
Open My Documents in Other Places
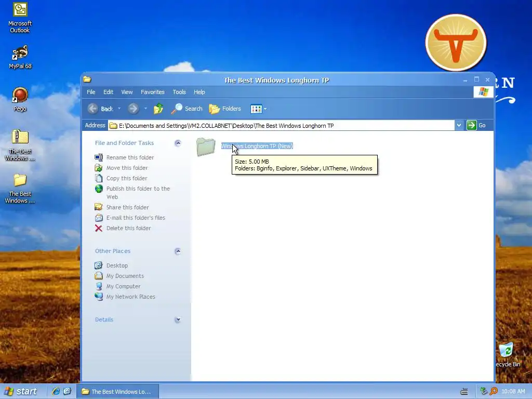[119, 276]
